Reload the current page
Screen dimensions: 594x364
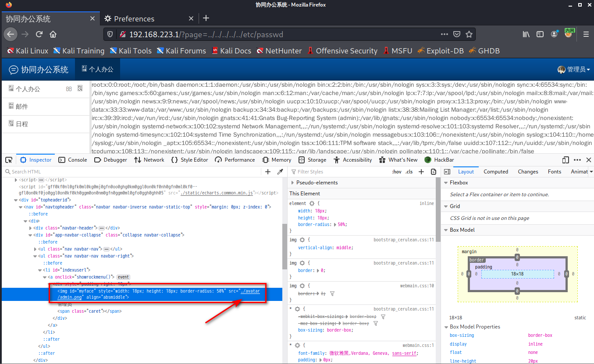pyautogui.click(x=39, y=34)
